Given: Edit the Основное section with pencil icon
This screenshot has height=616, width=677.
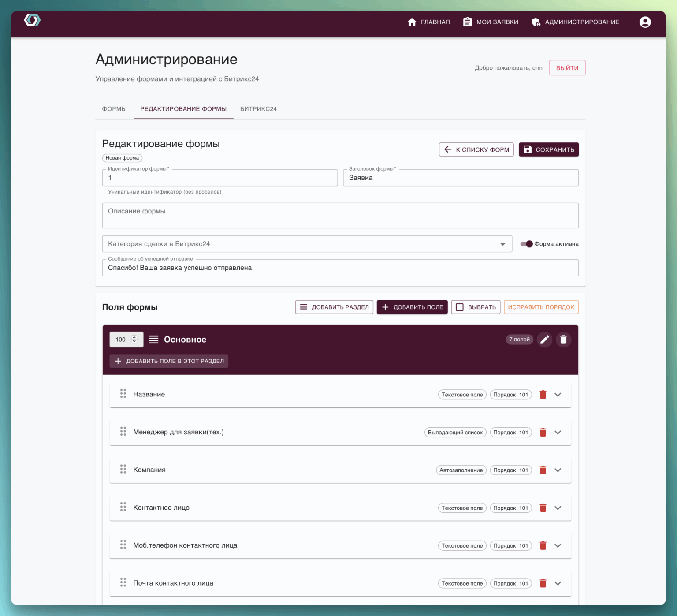Looking at the screenshot, I should [544, 340].
